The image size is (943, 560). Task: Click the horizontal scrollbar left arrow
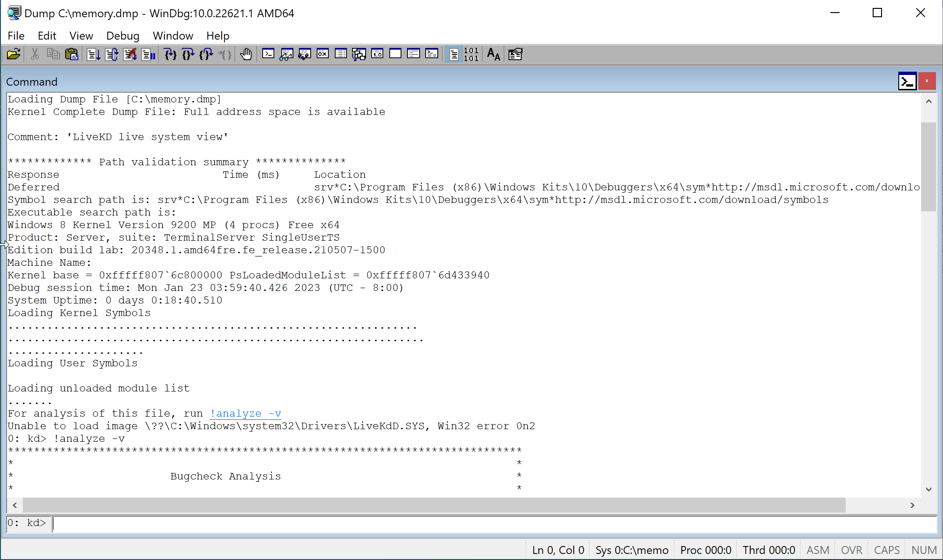15,505
